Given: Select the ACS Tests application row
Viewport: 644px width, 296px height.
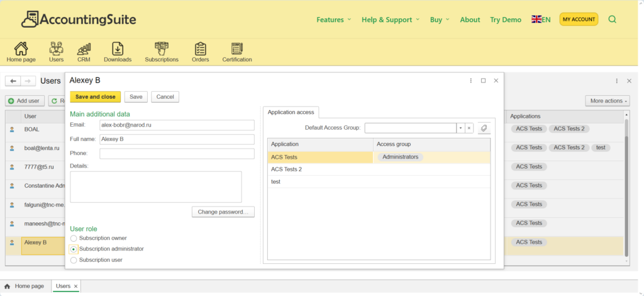Looking at the screenshot, I should click(x=379, y=157).
